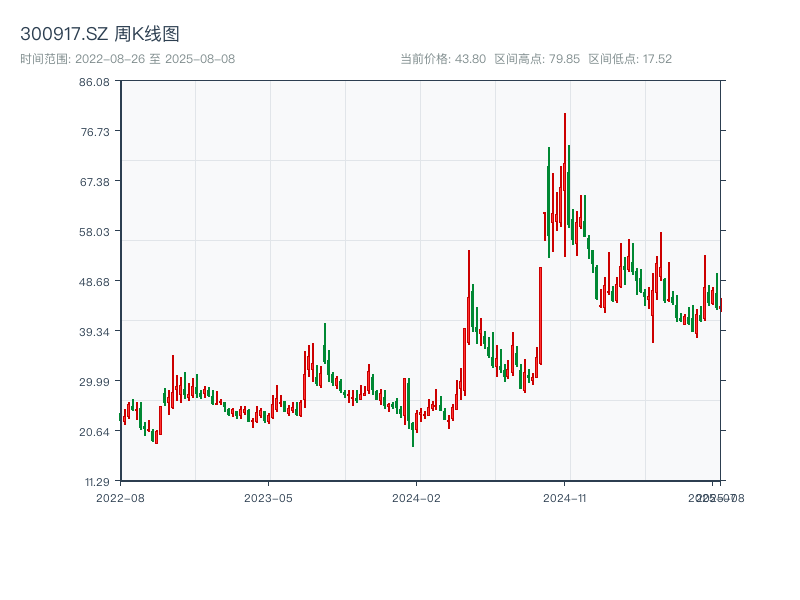Click the x-axis label 2024-11
This screenshot has width=800, height=600.
pyautogui.click(x=565, y=498)
